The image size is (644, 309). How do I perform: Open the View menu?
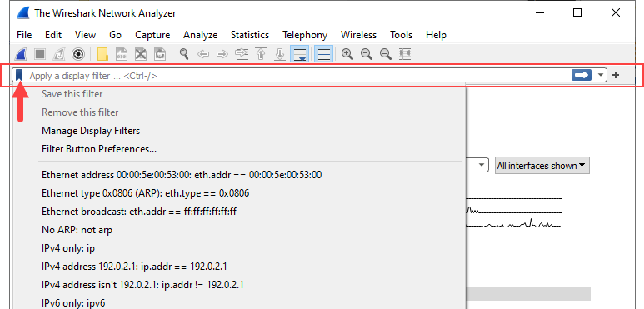pos(86,35)
